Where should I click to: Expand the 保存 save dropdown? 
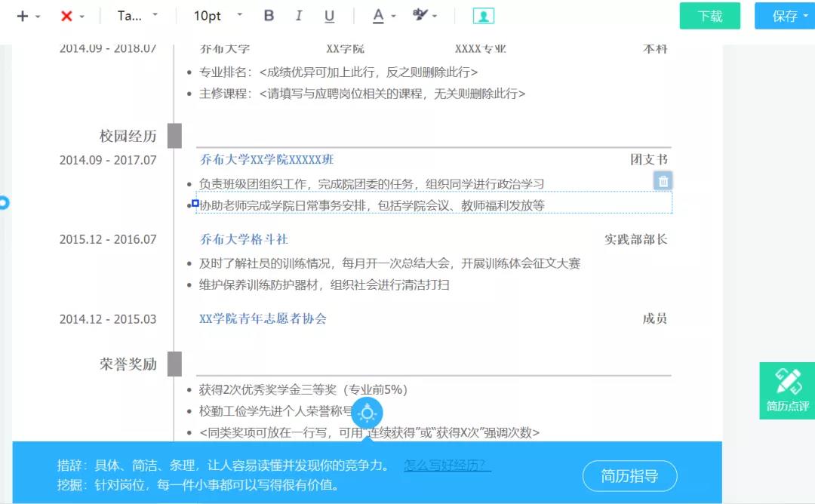[785, 16]
